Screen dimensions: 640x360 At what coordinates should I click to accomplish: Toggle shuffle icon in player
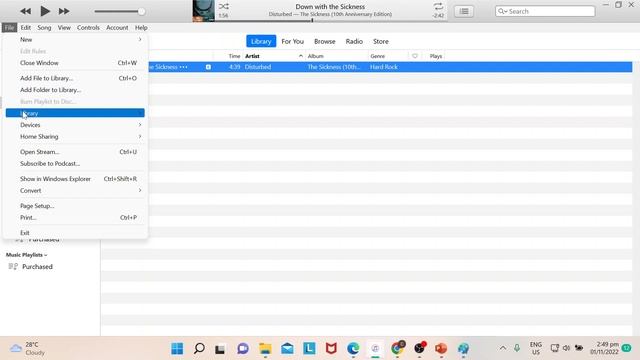(x=224, y=7)
